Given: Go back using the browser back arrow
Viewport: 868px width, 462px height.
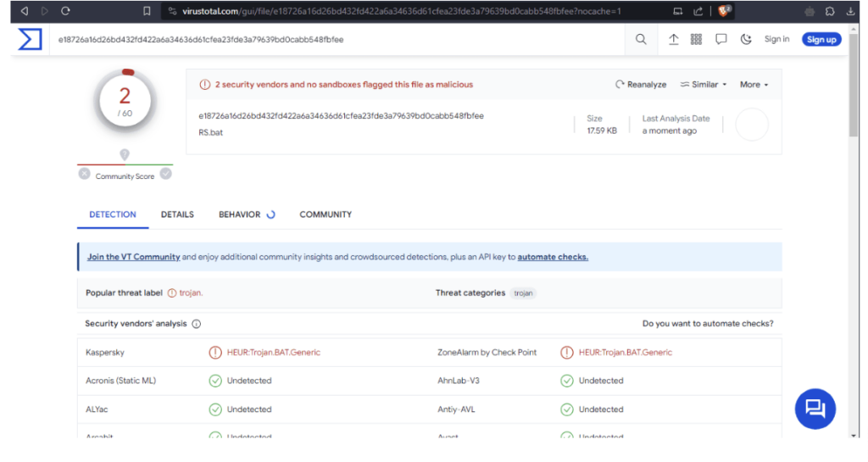Looking at the screenshot, I should tap(25, 11).
